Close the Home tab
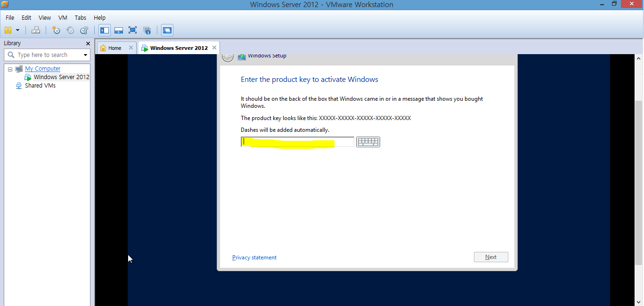This screenshot has width=644, height=306. 131,48
